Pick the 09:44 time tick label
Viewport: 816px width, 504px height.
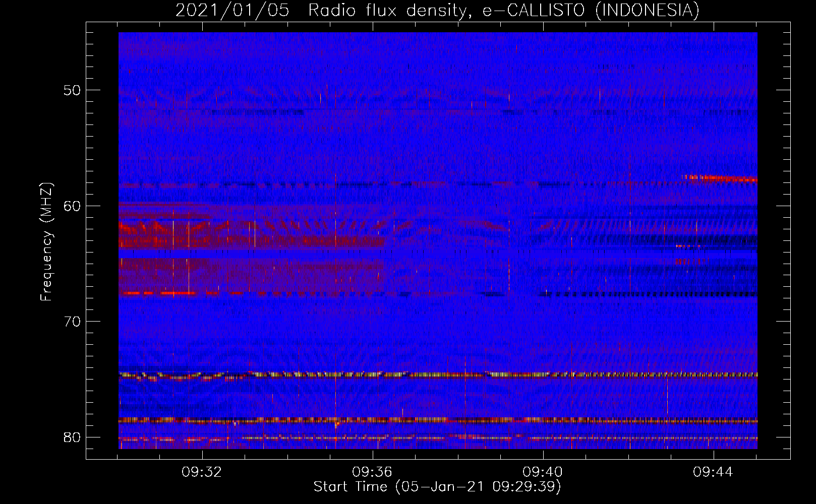coord(713,472)
